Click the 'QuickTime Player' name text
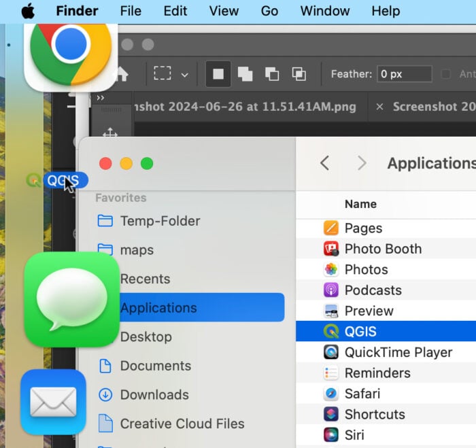 pyautogui.click(x=398, y=352)
